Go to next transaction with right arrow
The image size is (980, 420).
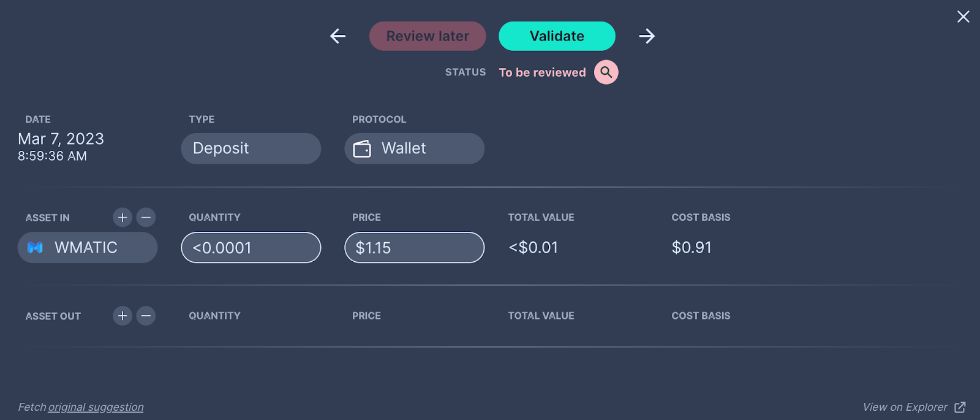pos(647,36)
